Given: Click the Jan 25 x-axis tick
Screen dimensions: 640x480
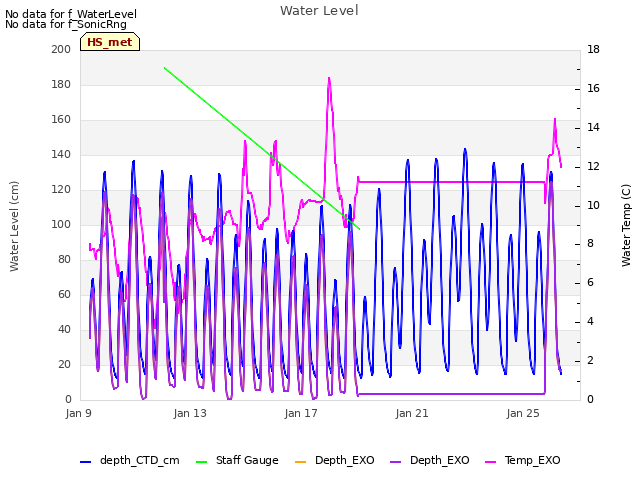Looking at the screenshot, I should 523,413.
